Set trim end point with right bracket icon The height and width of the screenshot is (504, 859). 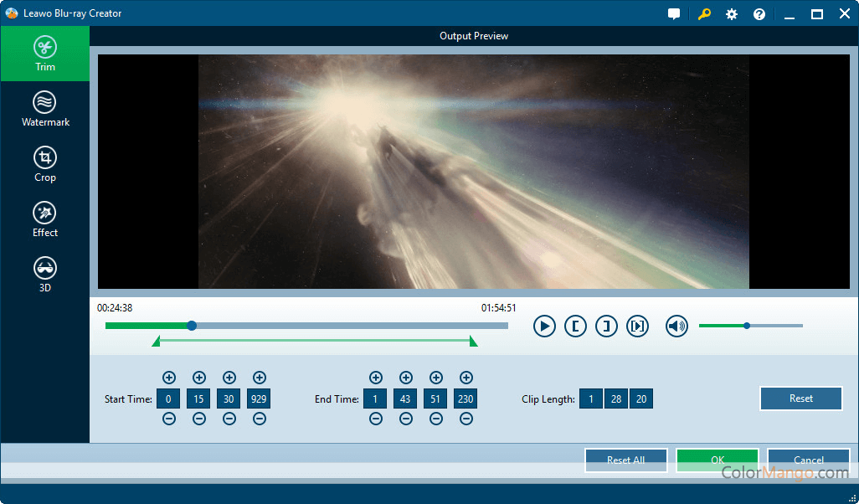click(606, 326)
